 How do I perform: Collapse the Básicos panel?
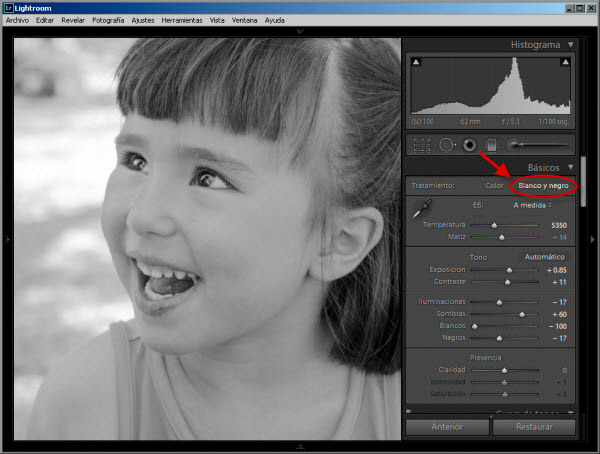click(571, 167)
